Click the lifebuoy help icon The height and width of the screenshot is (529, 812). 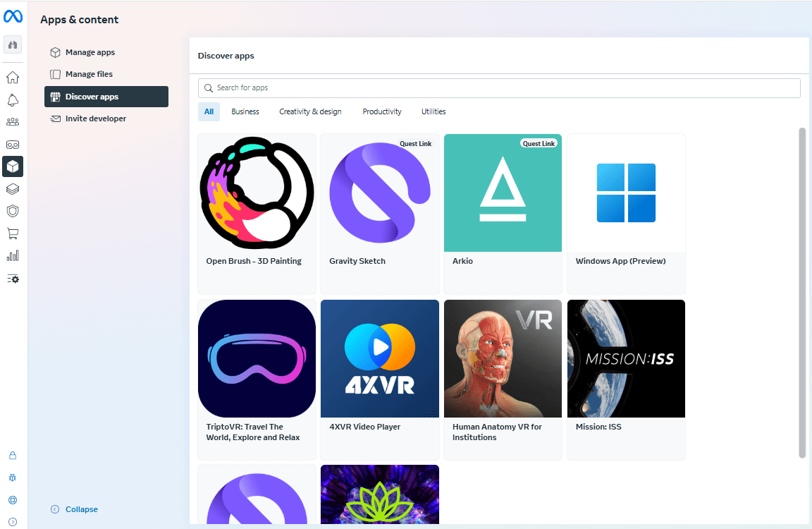(13, 500)
